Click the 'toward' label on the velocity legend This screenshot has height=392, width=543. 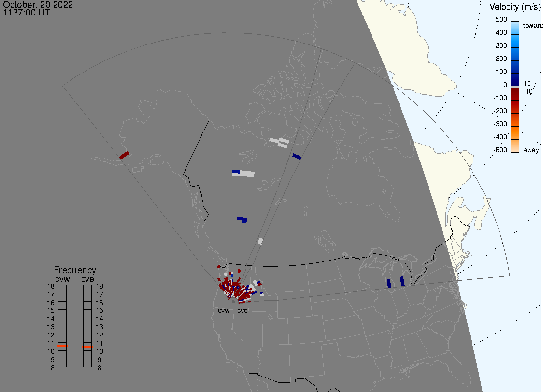pyautogui.click(x=532, y=25)
